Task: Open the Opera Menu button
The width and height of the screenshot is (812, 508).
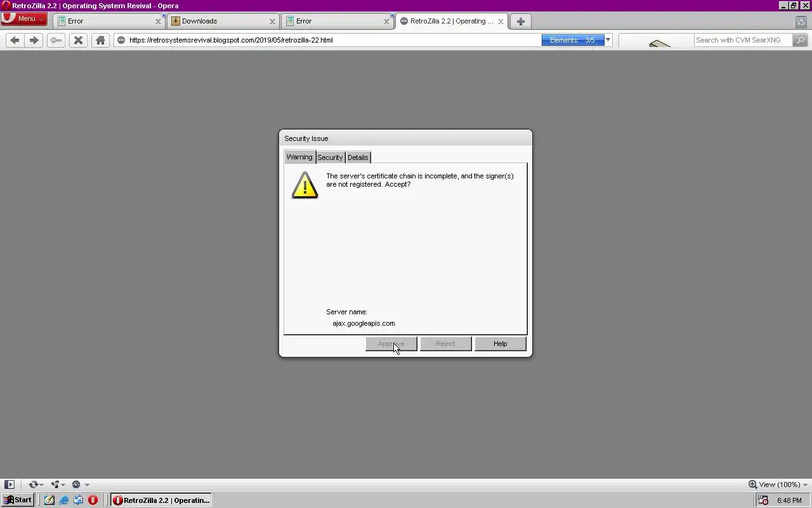Action: [x=24, y=18]
